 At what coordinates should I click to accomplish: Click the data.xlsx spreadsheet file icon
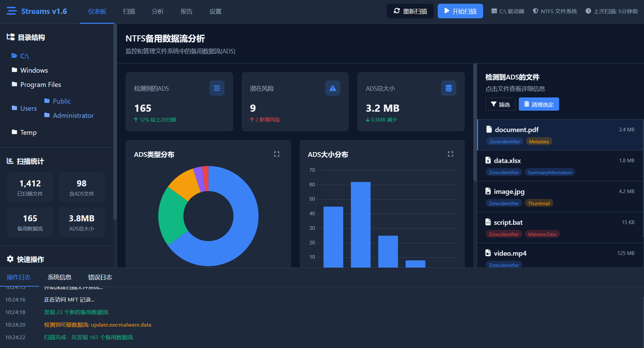tap(488, 160)
